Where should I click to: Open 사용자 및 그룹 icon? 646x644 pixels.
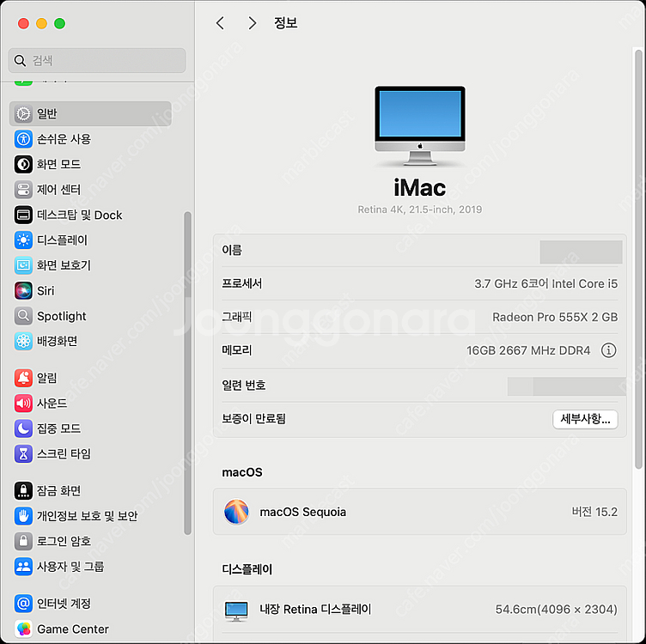coord(23,567)
